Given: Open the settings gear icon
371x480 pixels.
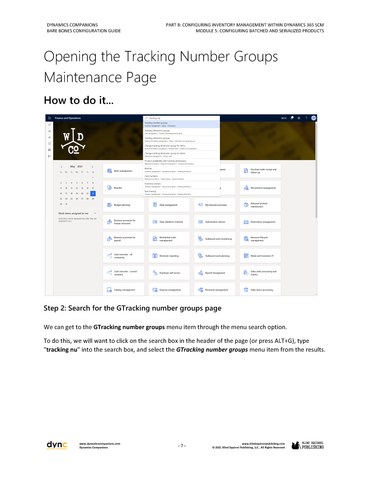Looking at the screenshot, I should point(299,118).
